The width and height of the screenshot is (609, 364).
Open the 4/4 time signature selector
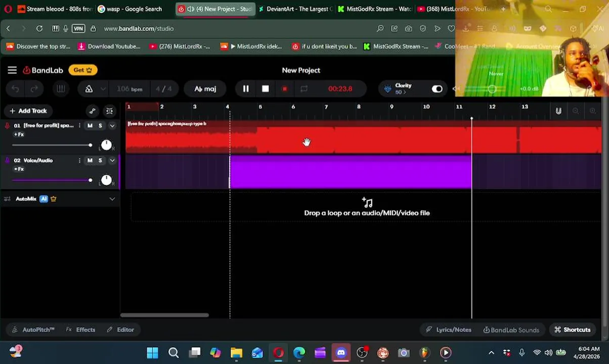coord(163,89)
